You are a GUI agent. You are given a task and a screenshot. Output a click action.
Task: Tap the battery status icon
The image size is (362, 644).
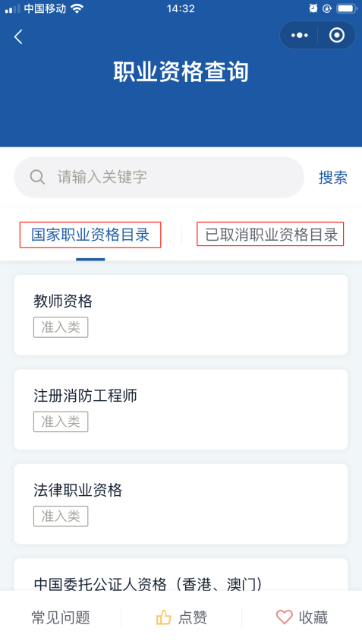point(347,8)
